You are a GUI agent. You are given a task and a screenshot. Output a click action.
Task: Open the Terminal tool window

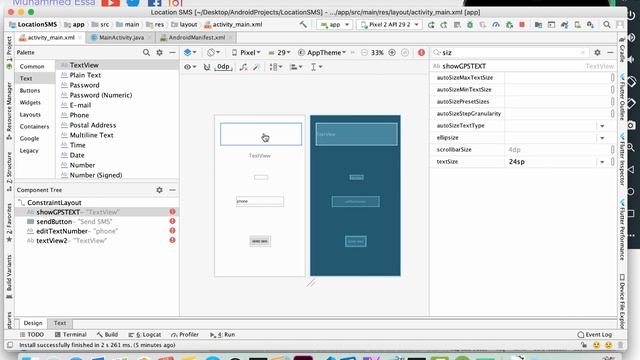pos(71,335)
